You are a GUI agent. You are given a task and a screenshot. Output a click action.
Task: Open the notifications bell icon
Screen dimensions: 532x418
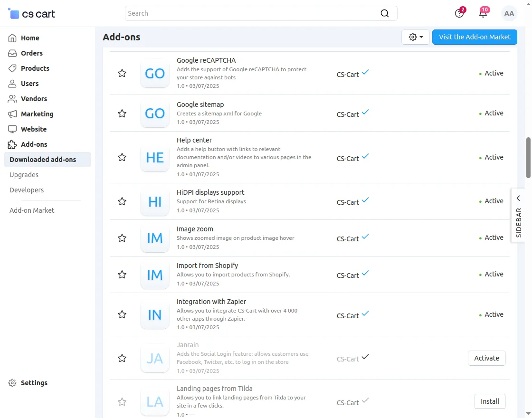point(483,13)
